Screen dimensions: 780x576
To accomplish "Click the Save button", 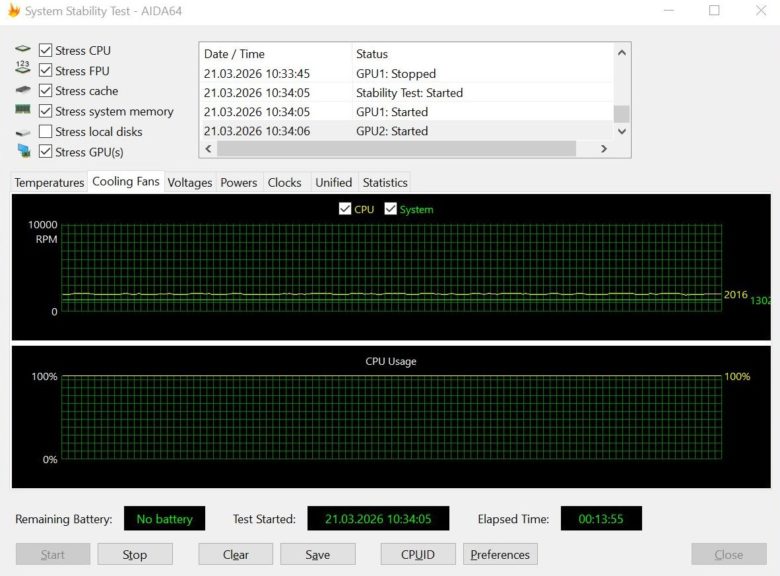I will (318, 554).
